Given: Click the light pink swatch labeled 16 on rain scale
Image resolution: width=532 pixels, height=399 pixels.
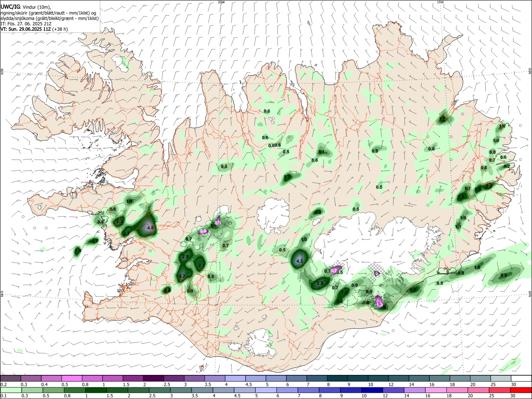Looking at the screenshot, I should point(436,390).
